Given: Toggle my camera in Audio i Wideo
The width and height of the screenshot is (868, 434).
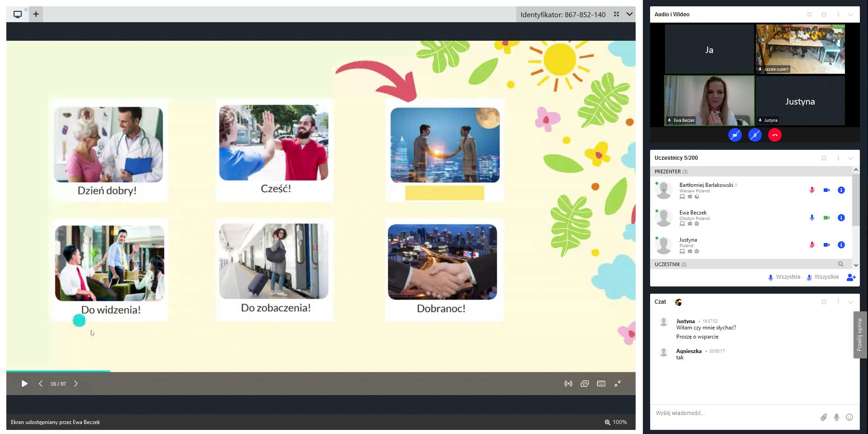Looking at the screenshot, I should pyautogui.click(x=735, y=135).
